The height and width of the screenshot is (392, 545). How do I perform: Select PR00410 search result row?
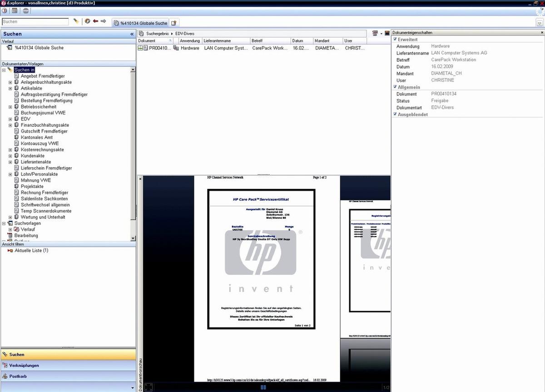click(x=252, y=48)
